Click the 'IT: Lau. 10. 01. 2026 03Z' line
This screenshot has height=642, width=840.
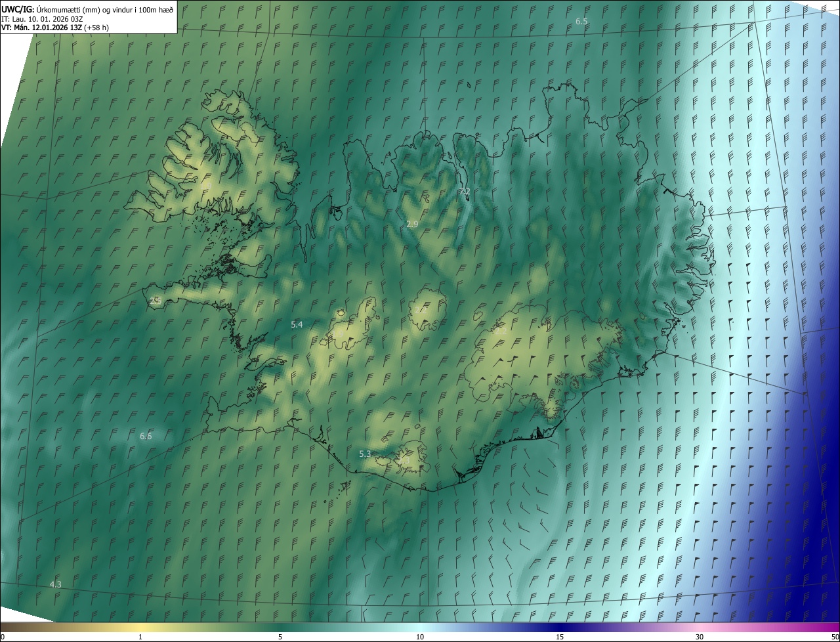[42, 19]
